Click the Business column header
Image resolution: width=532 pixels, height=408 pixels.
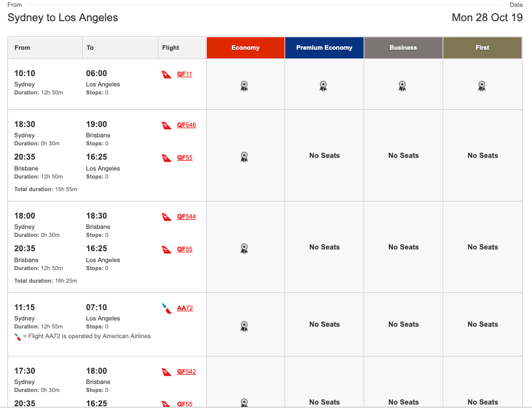coord(403,48)
